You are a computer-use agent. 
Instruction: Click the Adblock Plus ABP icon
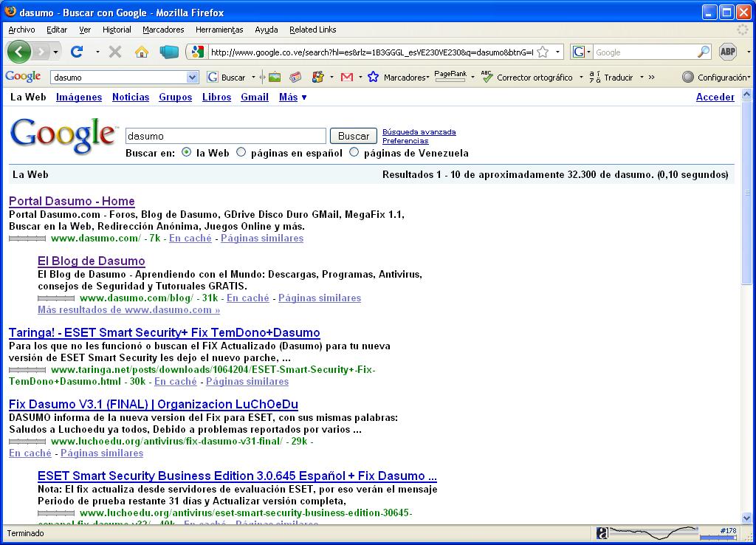click(727, 52)
